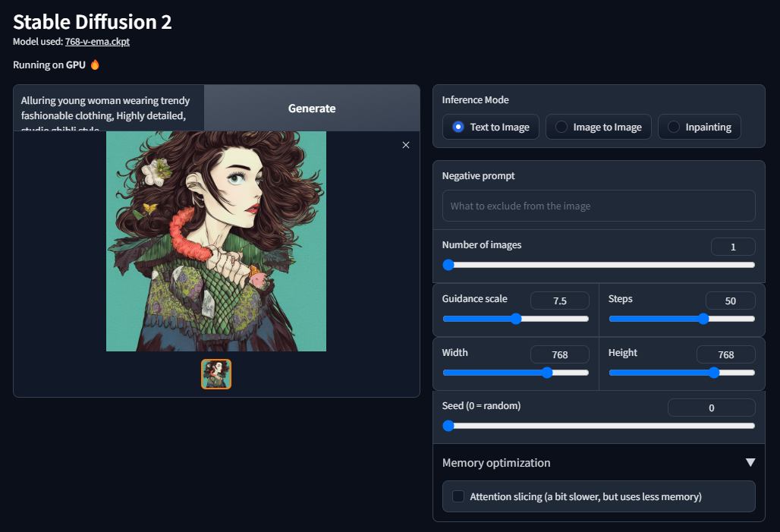Image resolution: width=780 pixels, height=532 pixels.
Task: Click the Negative prompt input field
Action: 598,206
